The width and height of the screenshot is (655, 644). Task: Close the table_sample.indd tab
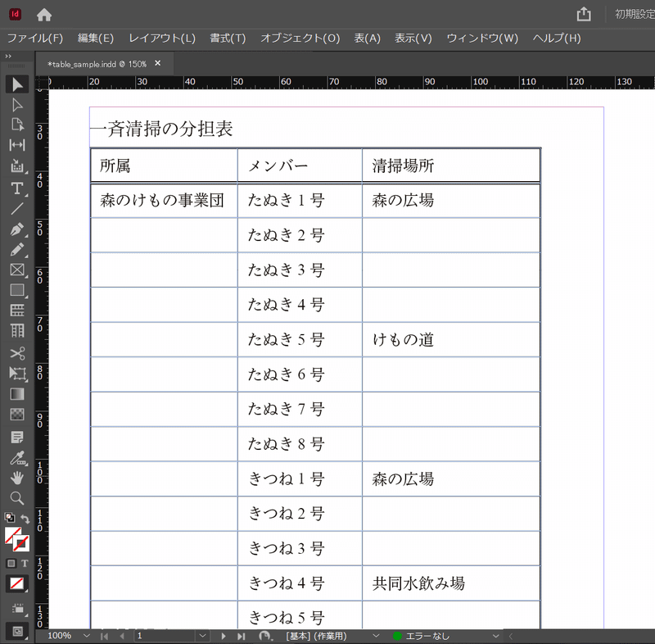click(157, 63)
